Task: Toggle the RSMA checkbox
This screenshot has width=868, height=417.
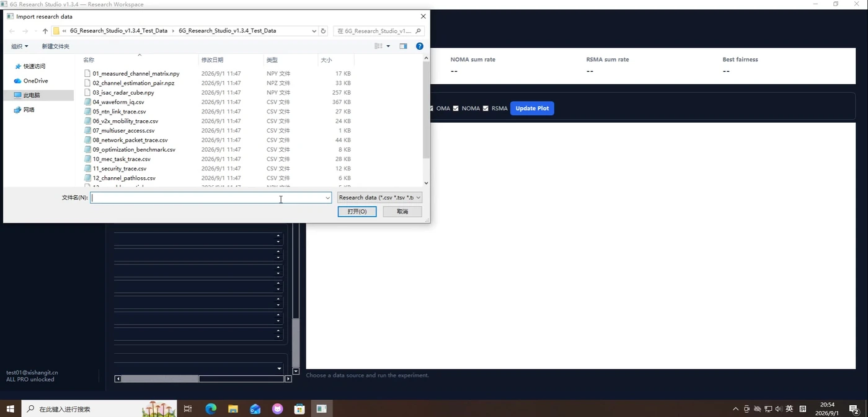Action: (x=485, y=108)
